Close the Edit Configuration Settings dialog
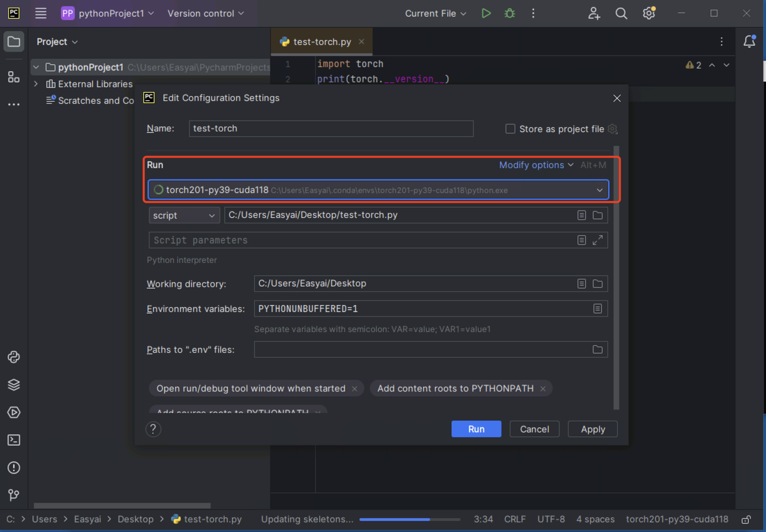This screenshot has height=532, width=766. click(x=617, y=98)
